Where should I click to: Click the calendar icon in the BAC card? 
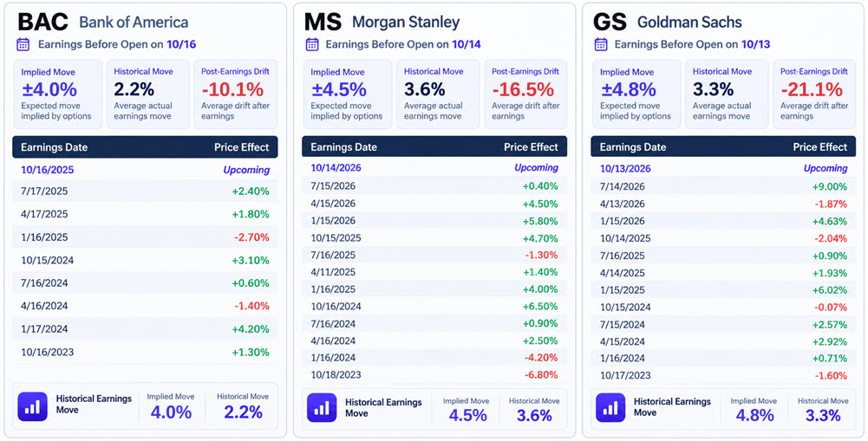(x=23, y=44)
